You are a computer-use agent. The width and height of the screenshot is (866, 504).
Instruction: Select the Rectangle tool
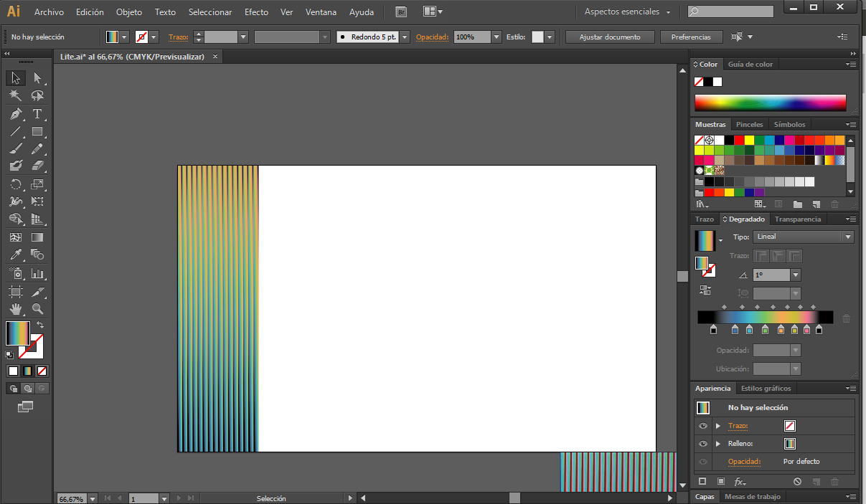point(37,131)
